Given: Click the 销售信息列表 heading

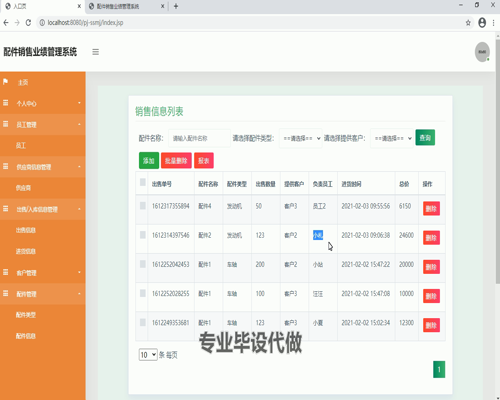Looking at the screenshot, I should [x=159, y=111].
